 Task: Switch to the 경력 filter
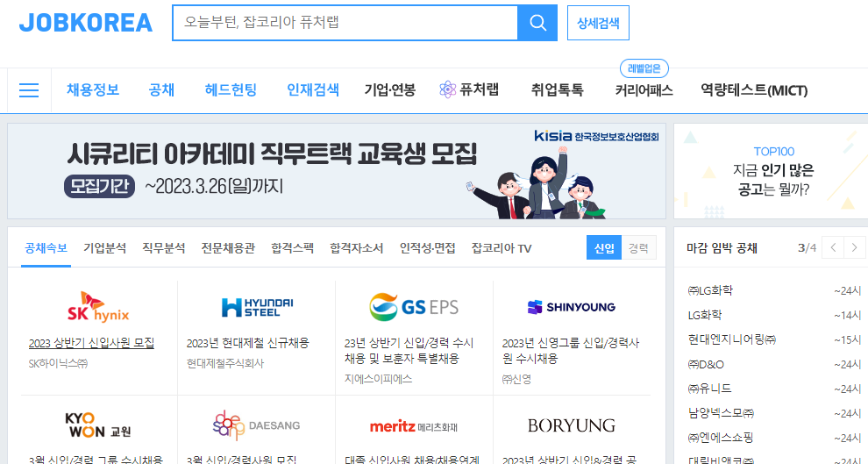pyautogui.click(x=638, y=248)
